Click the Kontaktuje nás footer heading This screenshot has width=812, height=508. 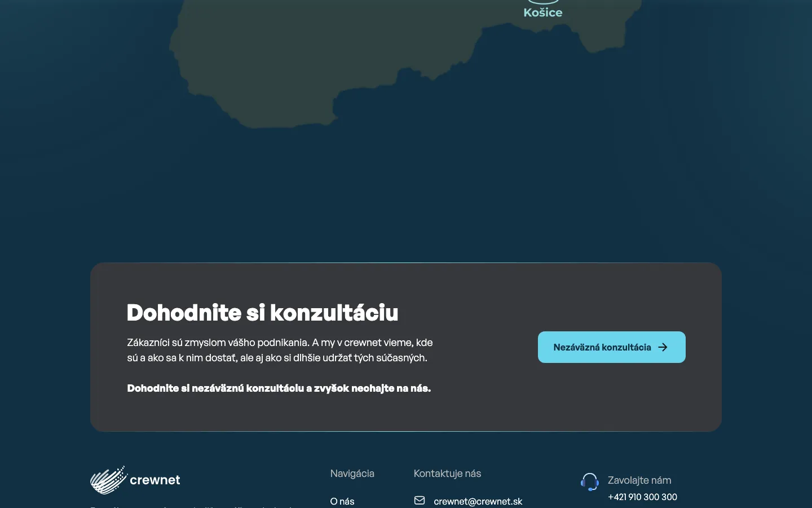(x=447, y=474)
